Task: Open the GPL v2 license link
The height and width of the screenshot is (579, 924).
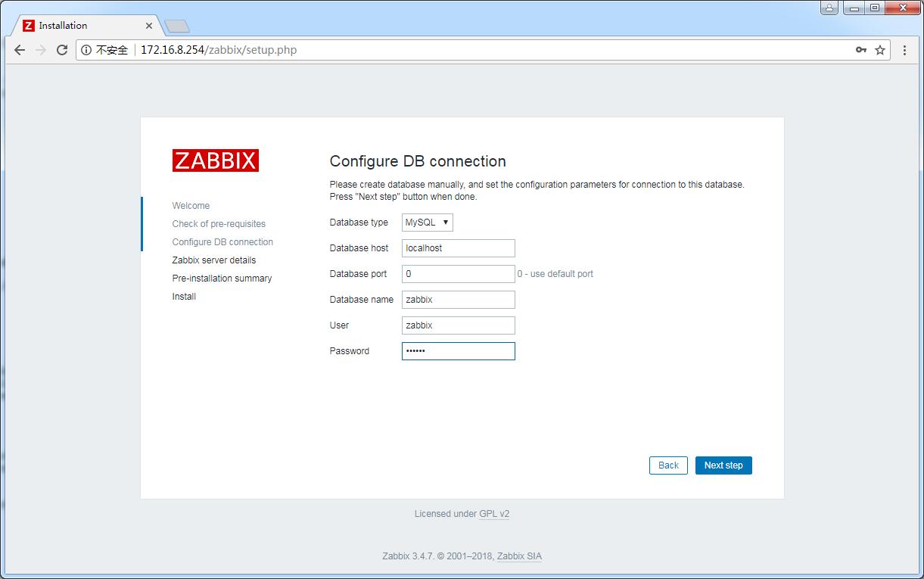Action: click(x=494, y=514)
